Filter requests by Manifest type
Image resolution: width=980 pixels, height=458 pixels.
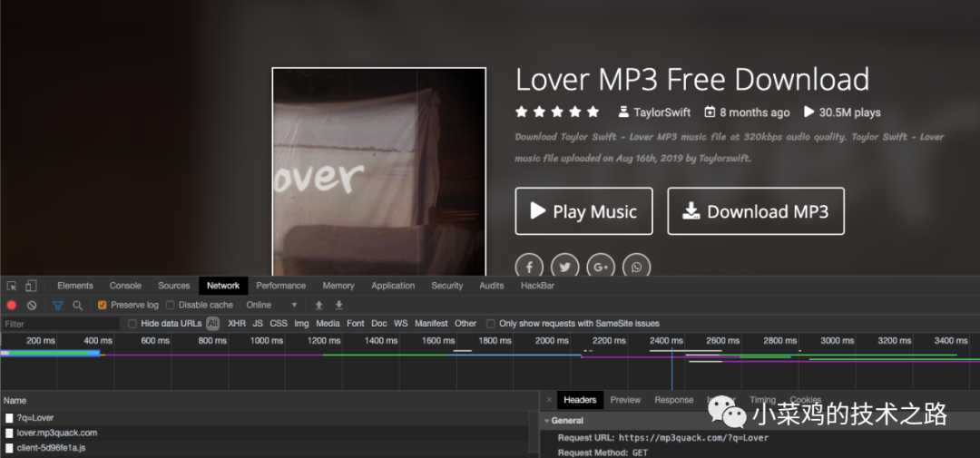[x=431, y=324]
